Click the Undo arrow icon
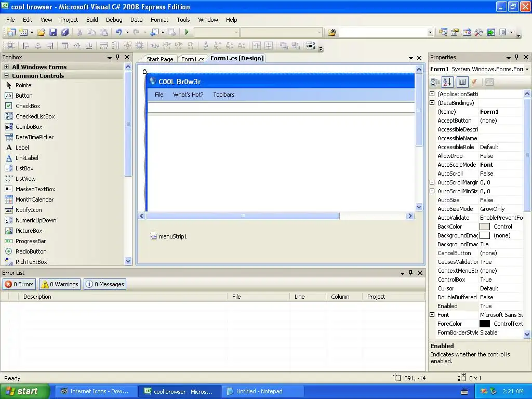This screenshot has width=532, height=399. [x=118, y=32]
